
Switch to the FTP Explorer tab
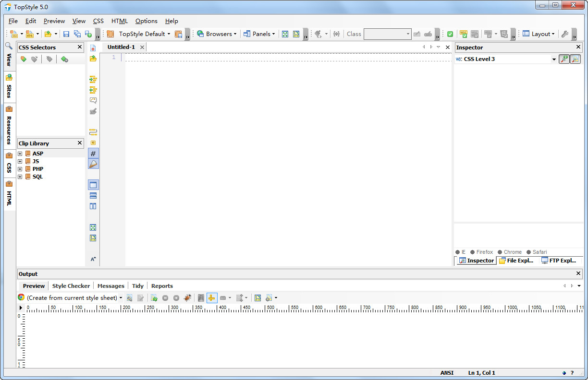(559, 261)
